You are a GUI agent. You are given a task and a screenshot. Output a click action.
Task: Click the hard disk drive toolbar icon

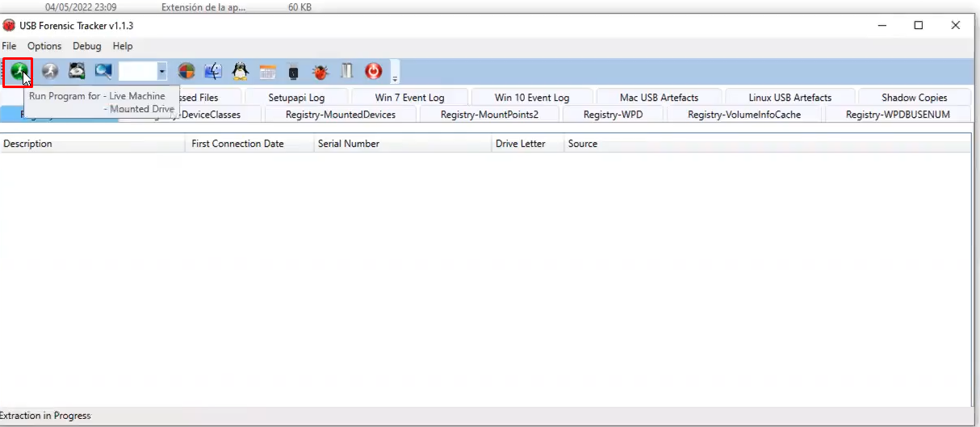click(77, 72)
